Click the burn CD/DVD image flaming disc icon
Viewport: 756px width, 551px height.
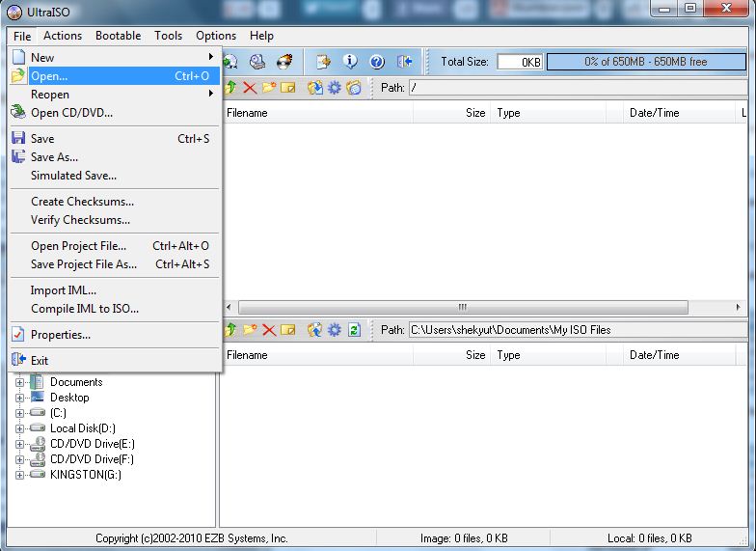pos(284,62)
